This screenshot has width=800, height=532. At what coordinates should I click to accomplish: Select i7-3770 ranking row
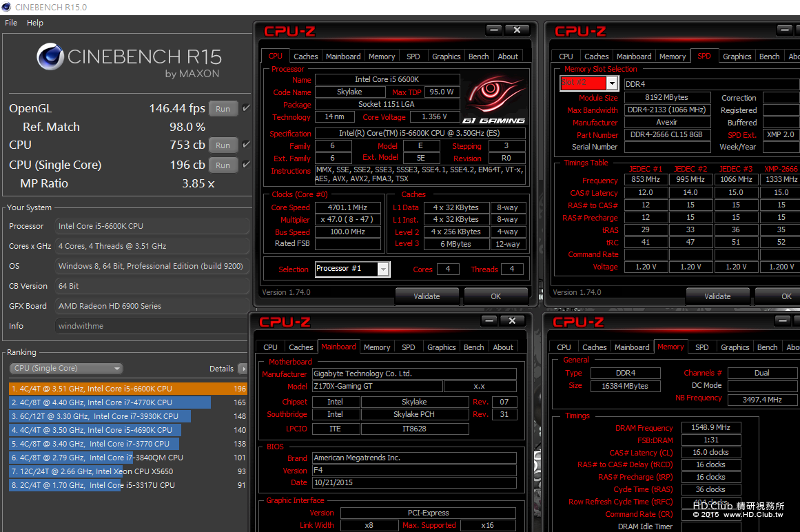pos(128,444)
